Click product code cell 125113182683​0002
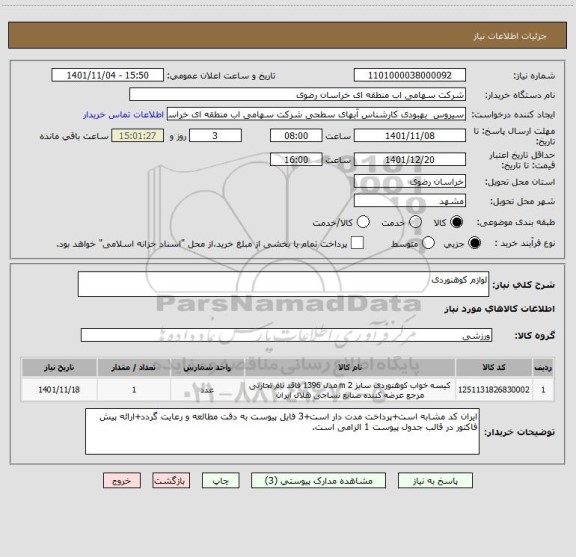Screen dimensions: 576x557 pyautogui.click(x=494, y=390)
